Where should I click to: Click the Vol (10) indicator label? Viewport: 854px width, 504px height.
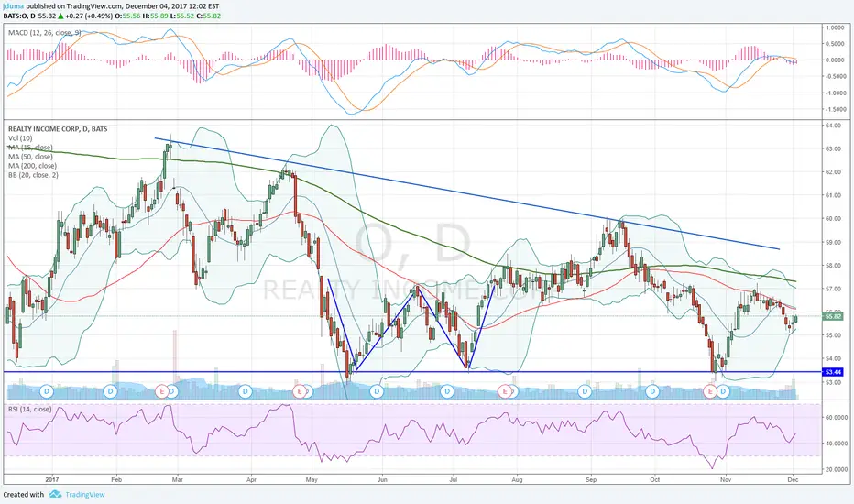pyautogui.click(x=20, y=138)
